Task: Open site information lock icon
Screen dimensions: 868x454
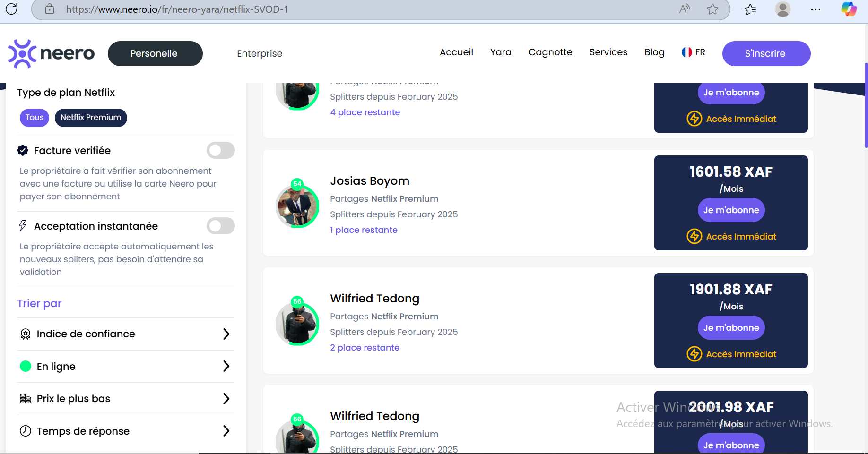Action: click(x=50, y=9)
